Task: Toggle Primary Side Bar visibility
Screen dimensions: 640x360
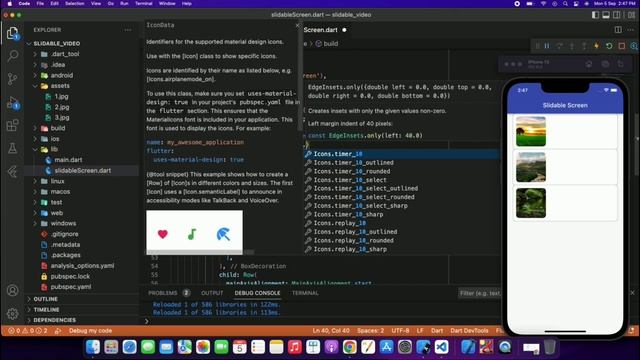Action: (x=596, y=15)
